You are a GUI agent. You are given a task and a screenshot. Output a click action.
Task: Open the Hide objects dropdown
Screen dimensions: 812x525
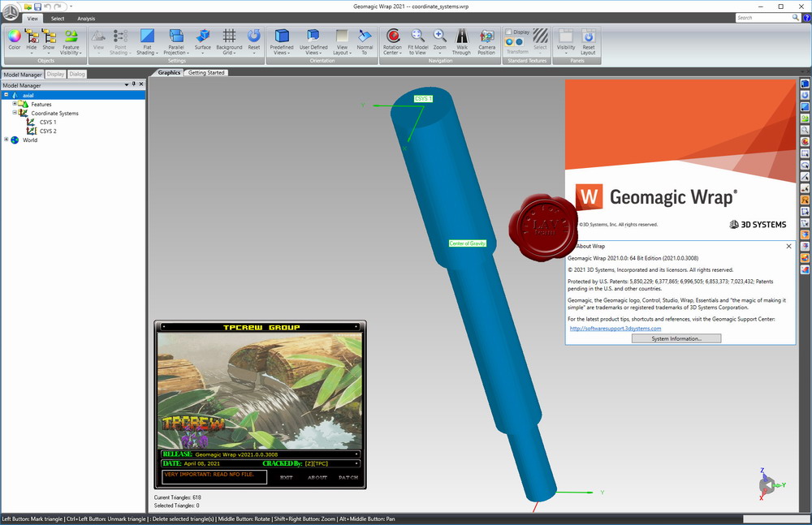tap(32, 41)
